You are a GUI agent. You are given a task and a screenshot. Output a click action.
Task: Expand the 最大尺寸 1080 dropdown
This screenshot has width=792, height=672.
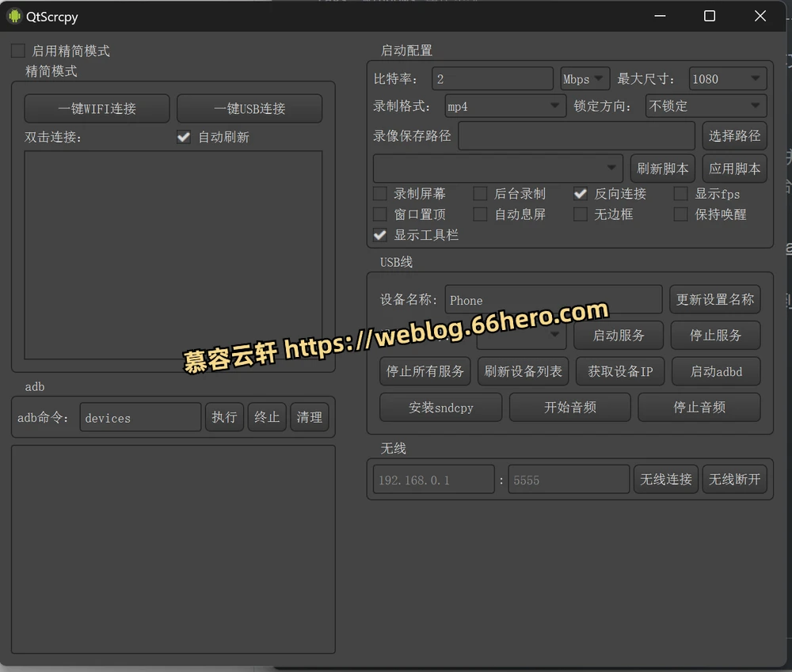727,79
